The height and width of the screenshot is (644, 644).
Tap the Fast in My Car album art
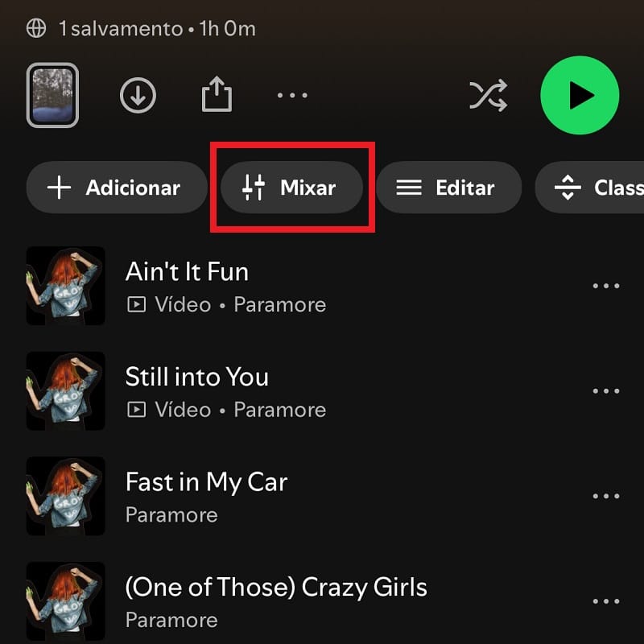coord(66,496)
